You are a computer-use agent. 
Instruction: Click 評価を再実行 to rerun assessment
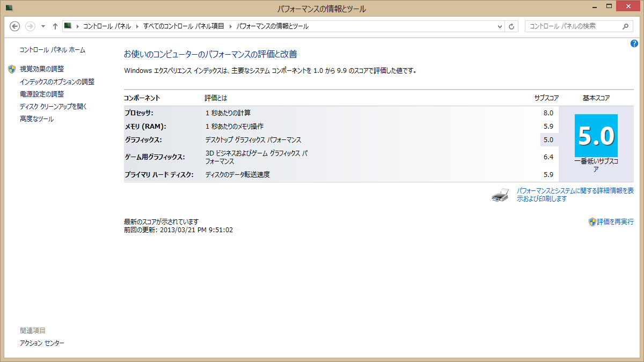[x=616, y=221]
